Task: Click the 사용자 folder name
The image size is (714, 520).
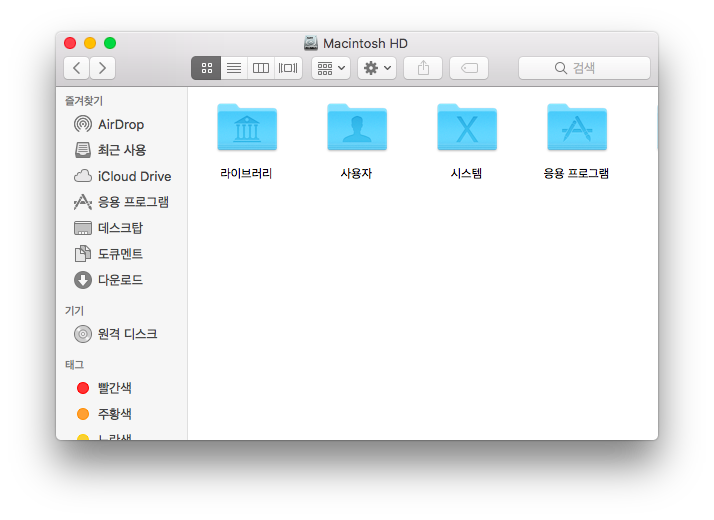Action: pyautogui.click(x=356, y=173)
